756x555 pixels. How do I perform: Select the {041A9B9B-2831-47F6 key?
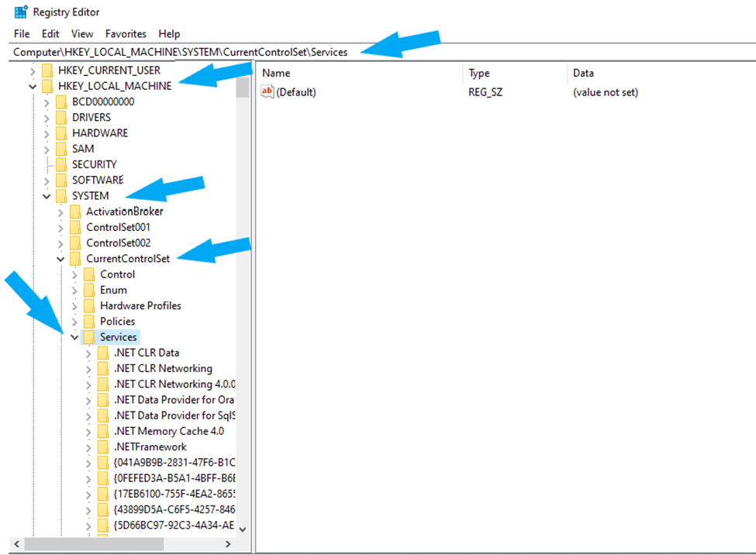(x=174, y=463)
